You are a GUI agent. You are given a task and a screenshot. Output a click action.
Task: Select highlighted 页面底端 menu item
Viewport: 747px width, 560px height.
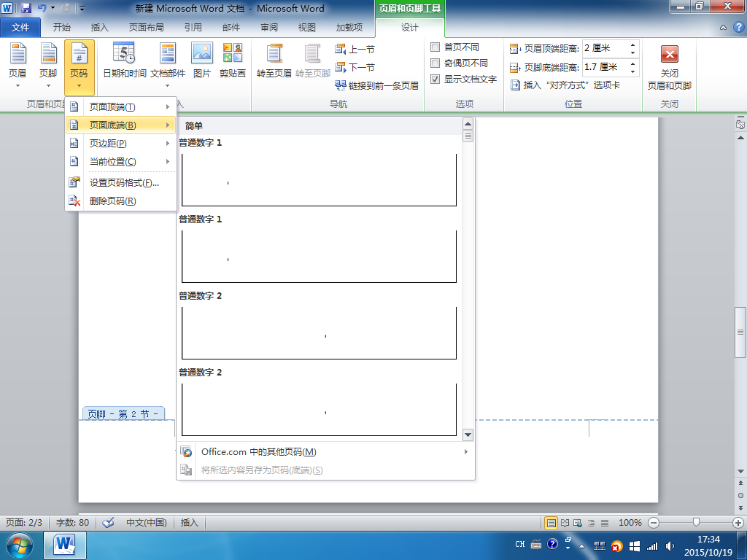click(121, 125)
